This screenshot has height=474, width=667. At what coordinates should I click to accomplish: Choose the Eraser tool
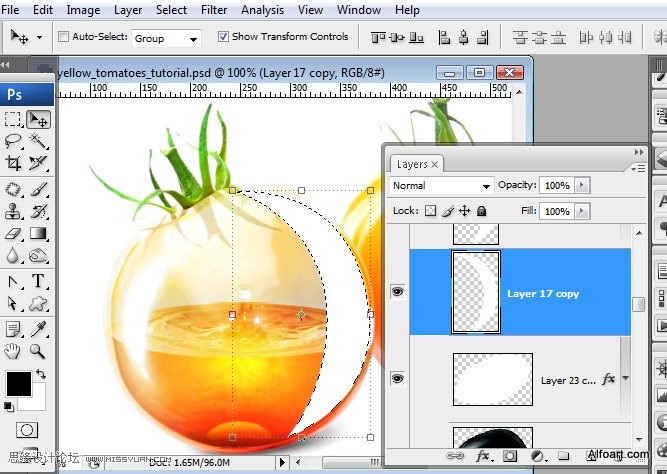[13, 234]
